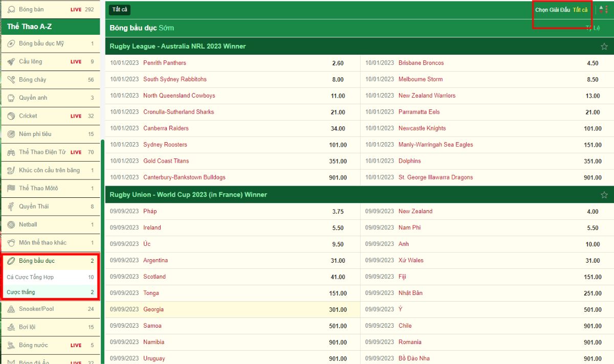Click the Penrith Panthers team link

pos(165,63)
